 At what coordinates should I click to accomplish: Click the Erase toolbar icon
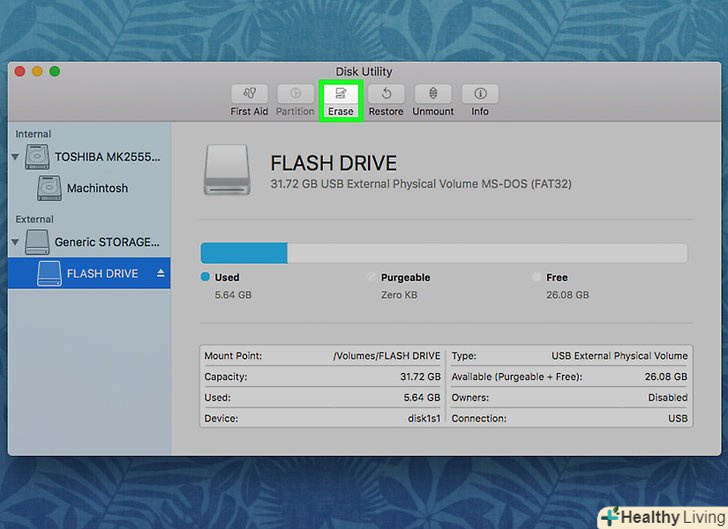pyautogui.click(x=340, y=94)
